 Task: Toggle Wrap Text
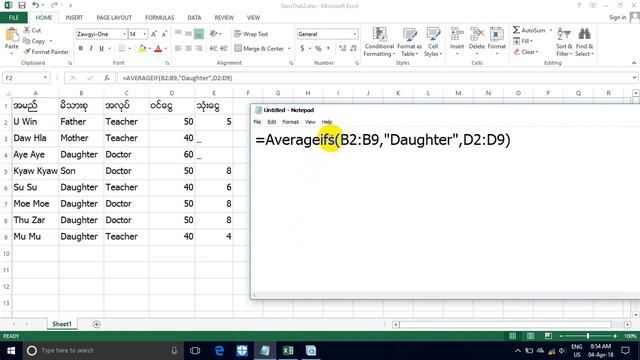pyautogui.click(x=251, y=34)
